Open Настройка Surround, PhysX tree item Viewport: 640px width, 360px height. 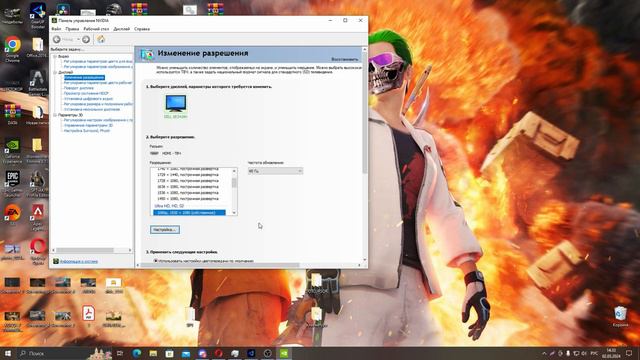coord(87,131)
